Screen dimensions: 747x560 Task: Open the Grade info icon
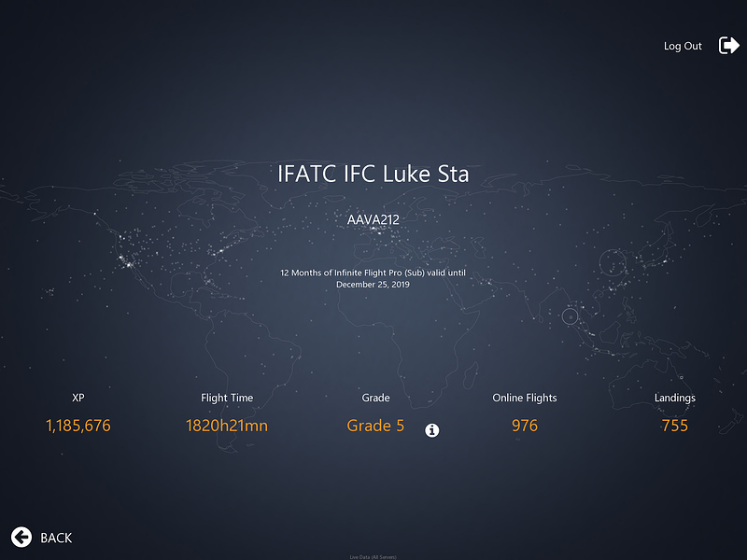432,430
